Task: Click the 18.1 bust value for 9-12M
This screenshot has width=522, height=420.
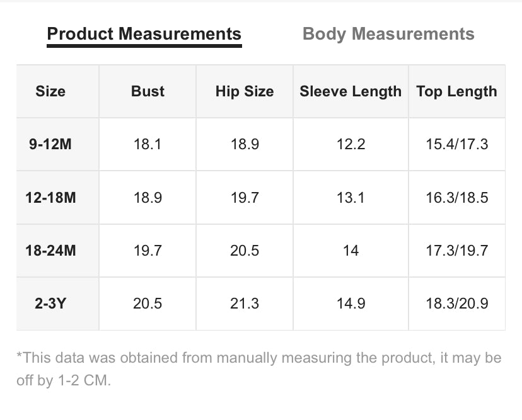Action: pos(148,144)
